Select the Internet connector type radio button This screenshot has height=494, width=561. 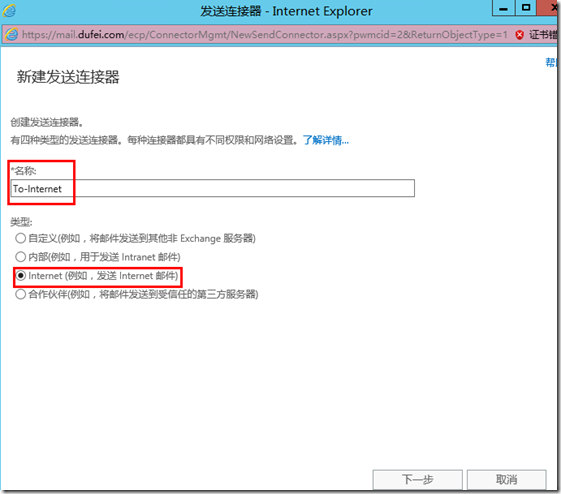[20, 275]
